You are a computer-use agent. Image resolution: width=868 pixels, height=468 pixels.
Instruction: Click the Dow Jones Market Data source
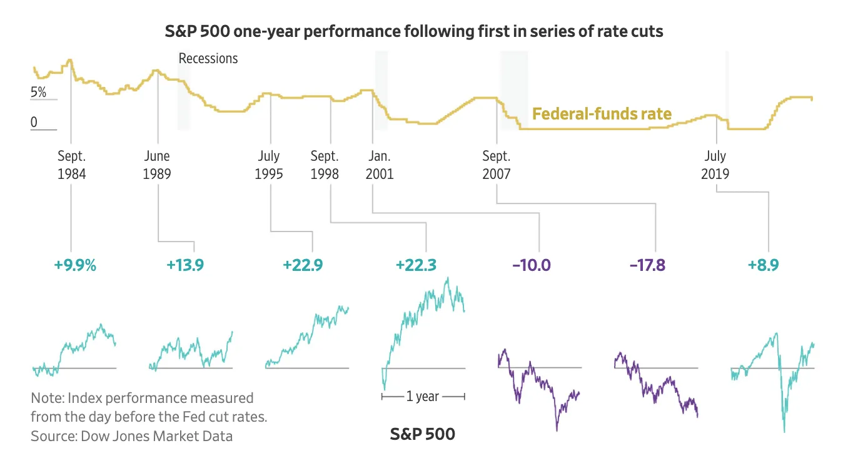(x=156, y=436)
